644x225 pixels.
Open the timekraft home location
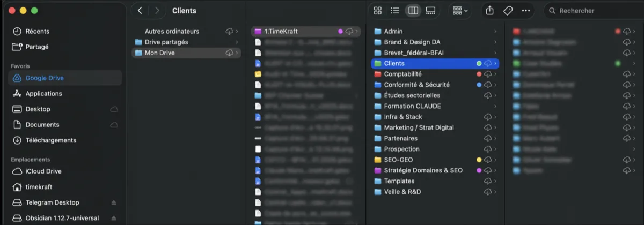[x=65, y=187]
